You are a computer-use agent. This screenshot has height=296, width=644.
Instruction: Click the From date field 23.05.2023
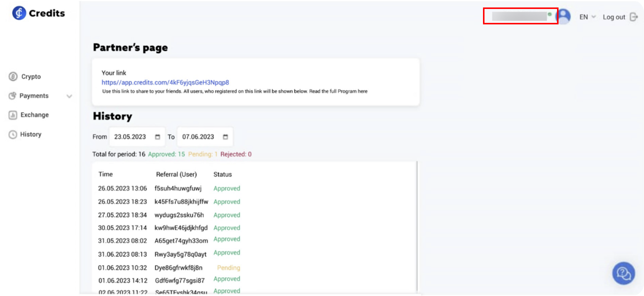[130, 137]
